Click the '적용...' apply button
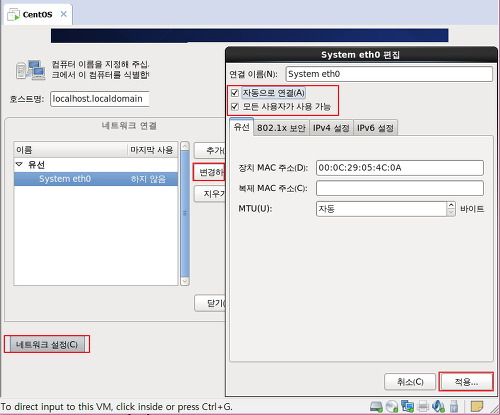 pos(466,382)
